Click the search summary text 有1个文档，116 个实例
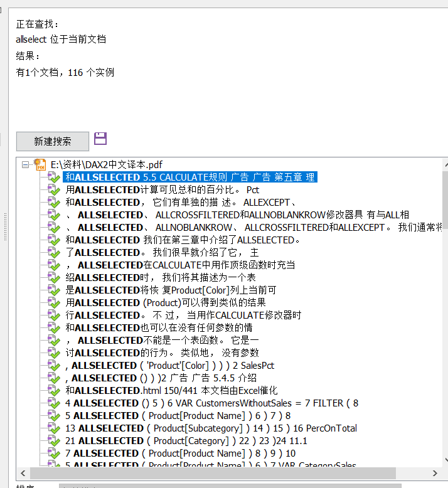The height and width of the screenshot is (488, 448). tap(65, 73)
